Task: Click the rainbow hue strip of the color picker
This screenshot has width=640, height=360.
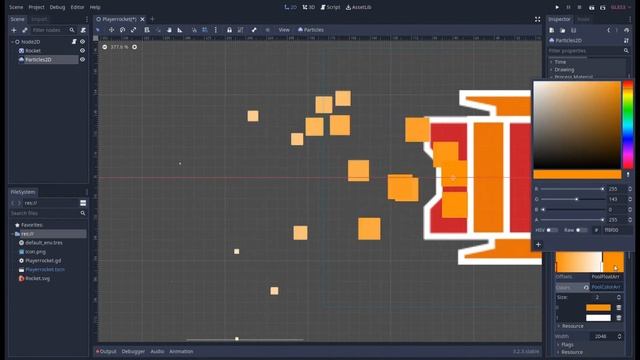Action: pos(628,124)
